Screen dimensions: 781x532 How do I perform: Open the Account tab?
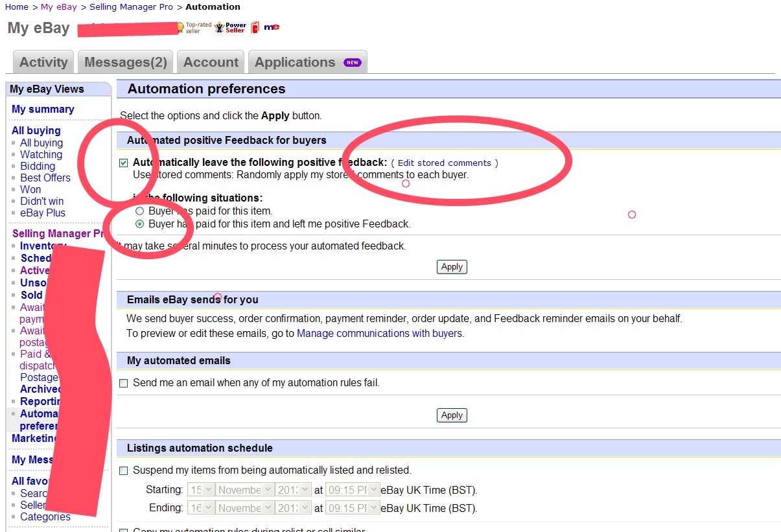click(x=211, y=62)
